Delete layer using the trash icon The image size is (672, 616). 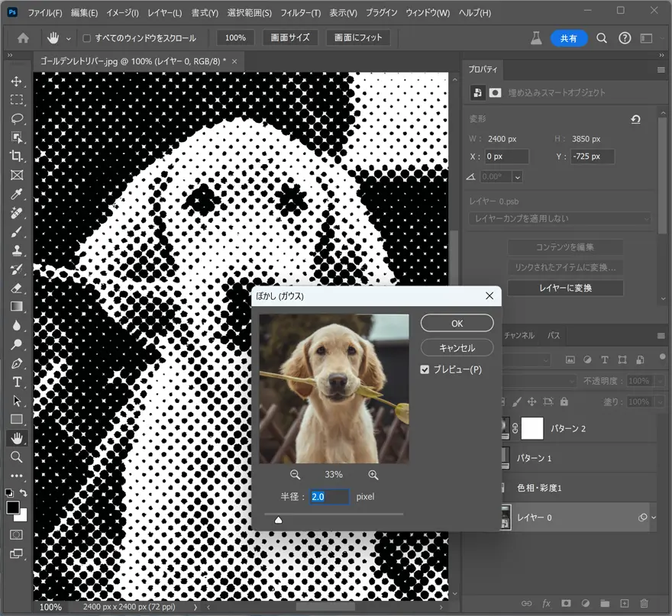(x=644, y=604)
